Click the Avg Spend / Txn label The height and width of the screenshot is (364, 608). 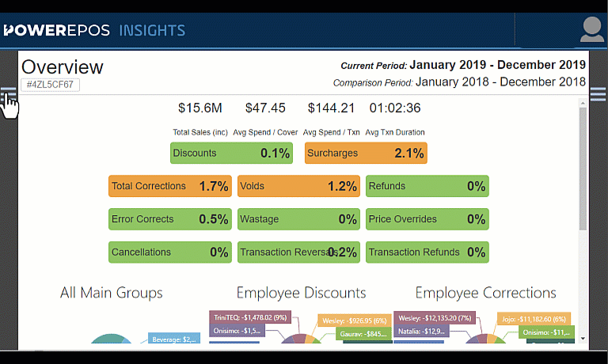point(331,132)
